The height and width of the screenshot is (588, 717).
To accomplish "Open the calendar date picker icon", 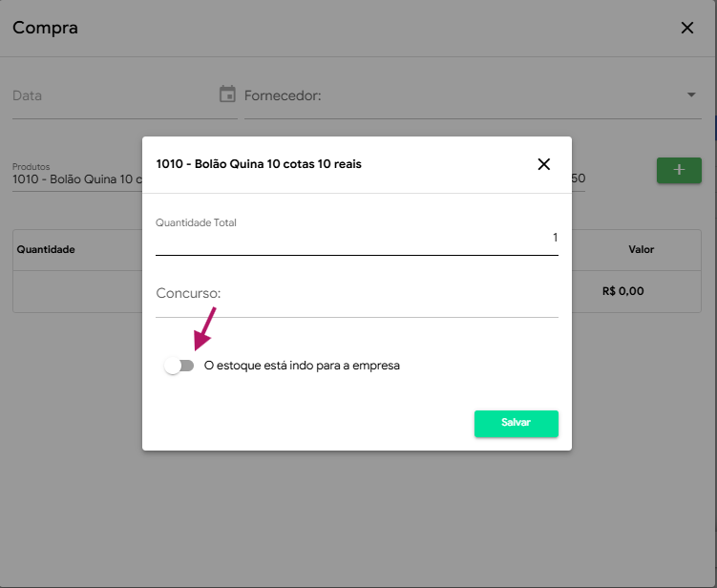I will pyautogui.click(x=227, y=94).
